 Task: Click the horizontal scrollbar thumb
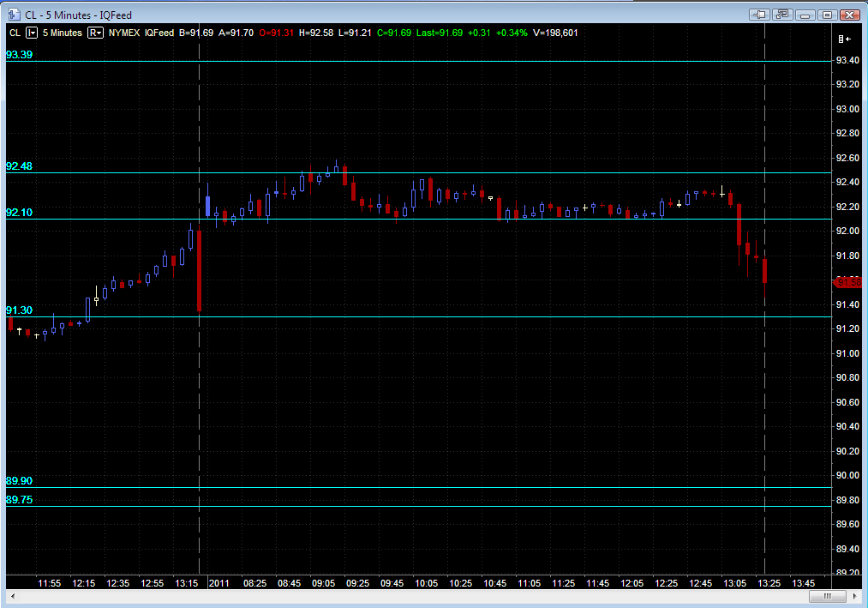pyautogui.click(x=828, y=596)
